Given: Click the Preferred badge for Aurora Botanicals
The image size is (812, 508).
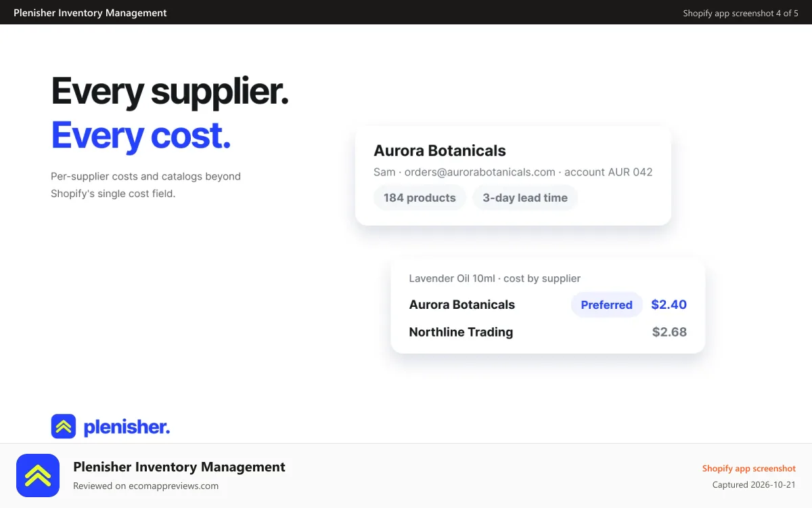Looking at the screenshot, I should click(606, 305).
